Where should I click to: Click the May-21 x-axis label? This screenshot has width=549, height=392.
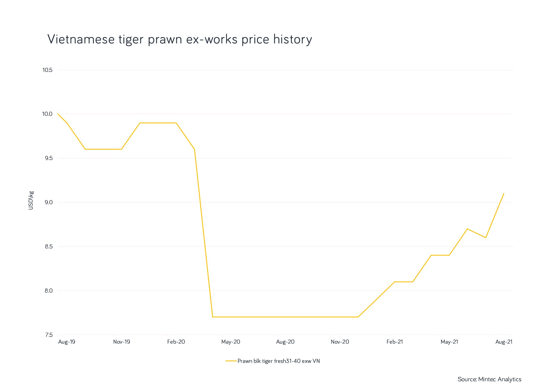pos(449,342)
